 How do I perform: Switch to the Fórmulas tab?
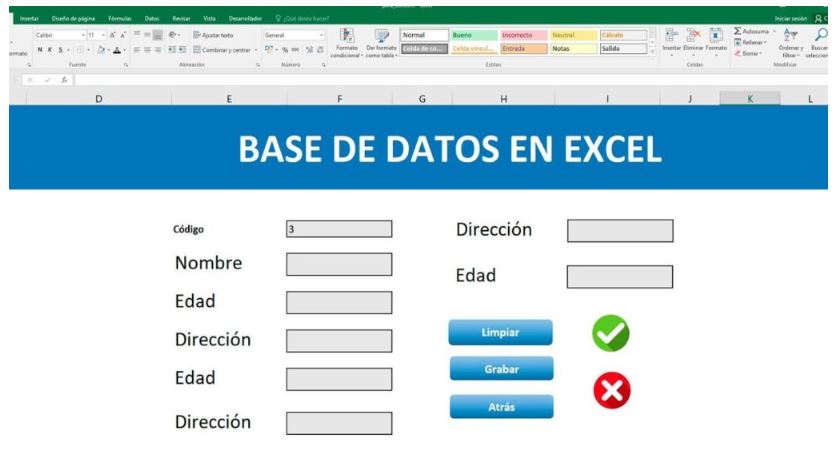(x=120, y=19)
